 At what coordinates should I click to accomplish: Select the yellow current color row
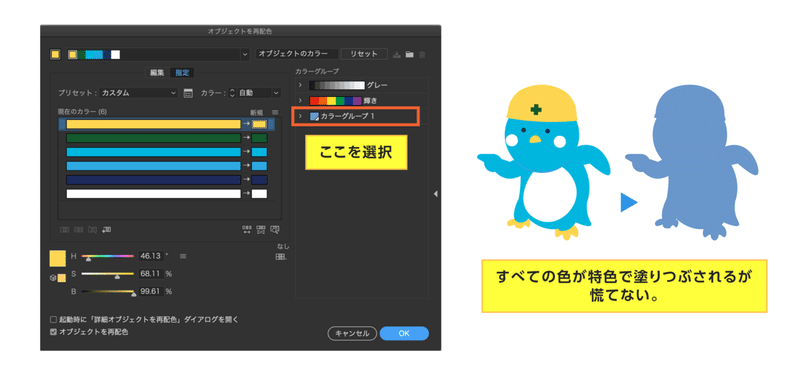click(153, 124)
